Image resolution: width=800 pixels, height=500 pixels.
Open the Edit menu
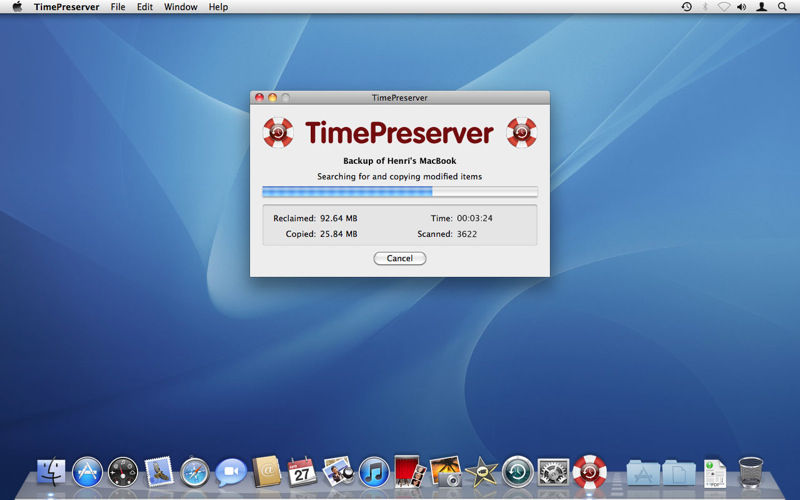pyautogui.click(x=145, y=7)
